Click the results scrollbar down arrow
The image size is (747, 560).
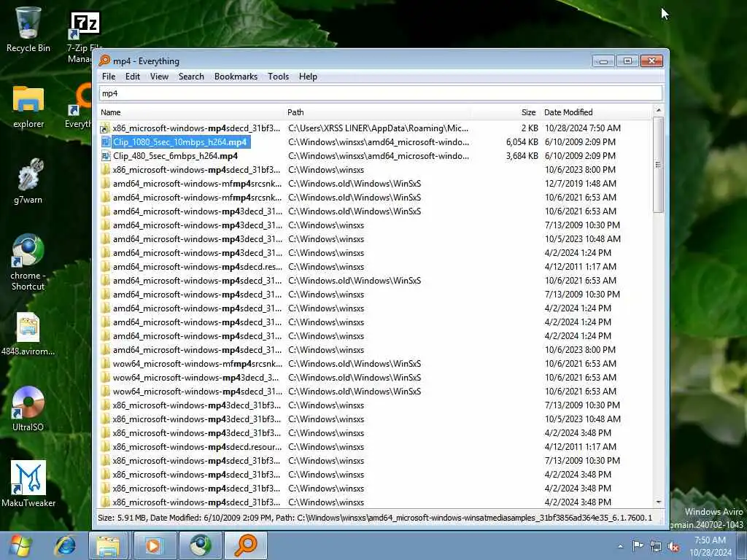658,502
